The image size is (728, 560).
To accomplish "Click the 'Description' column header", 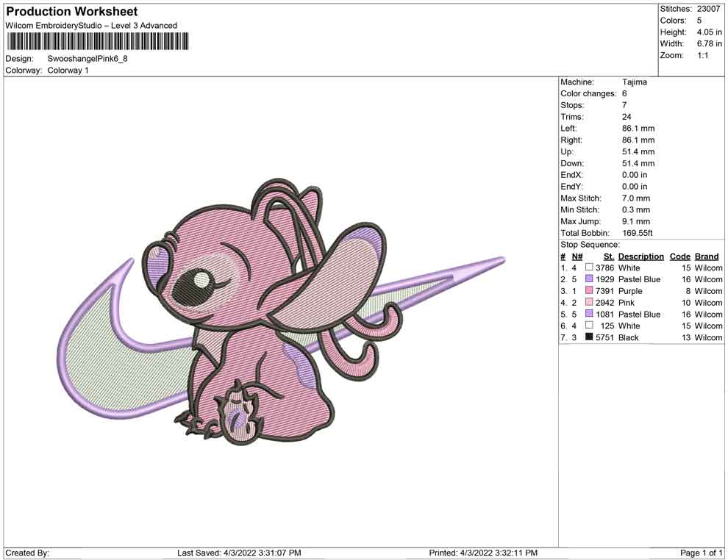I will click(x=640, y=256).
